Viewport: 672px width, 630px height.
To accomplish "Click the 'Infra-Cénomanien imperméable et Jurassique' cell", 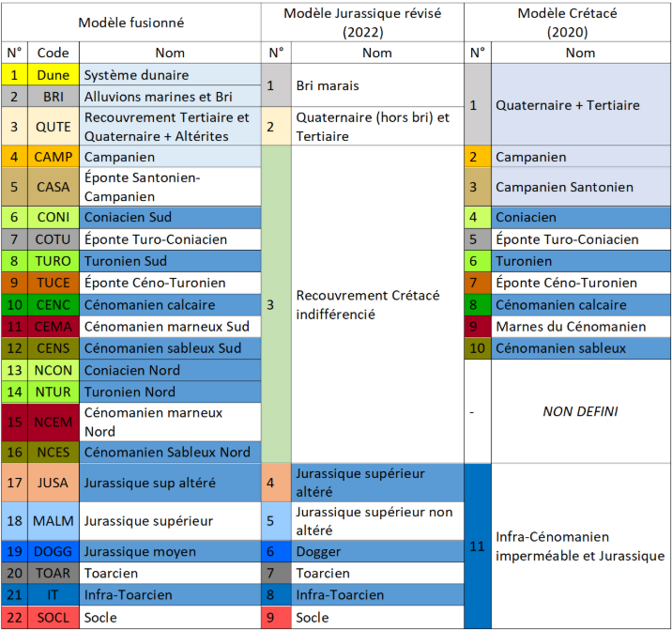I will click(x=580, y=546).
